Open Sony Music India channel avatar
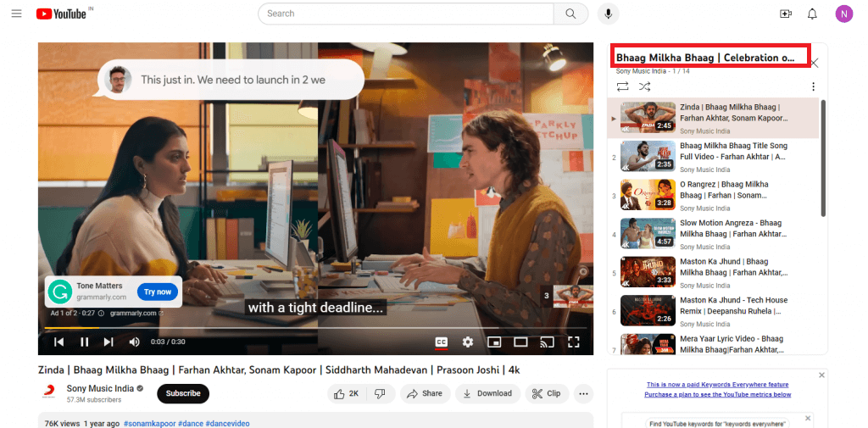868x428 pixels. point(48,393)
